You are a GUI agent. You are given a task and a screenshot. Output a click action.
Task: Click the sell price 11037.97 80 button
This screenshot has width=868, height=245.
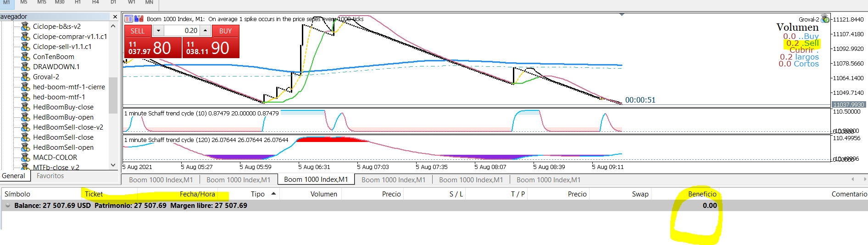[x=153, y=48]
